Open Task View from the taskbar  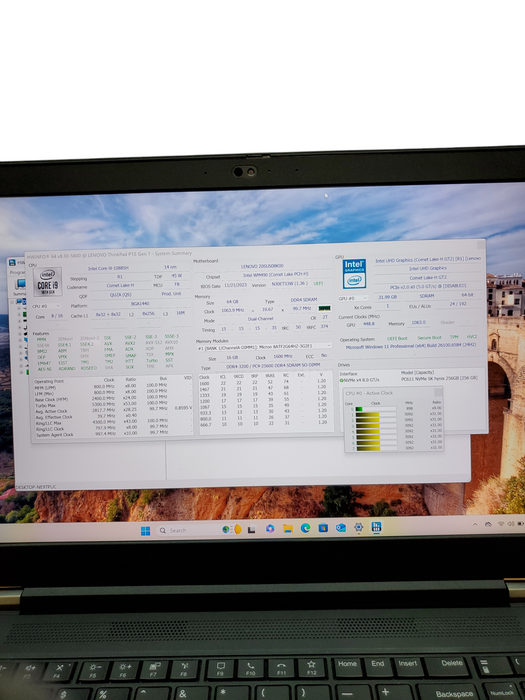click(x=252, y=529)
